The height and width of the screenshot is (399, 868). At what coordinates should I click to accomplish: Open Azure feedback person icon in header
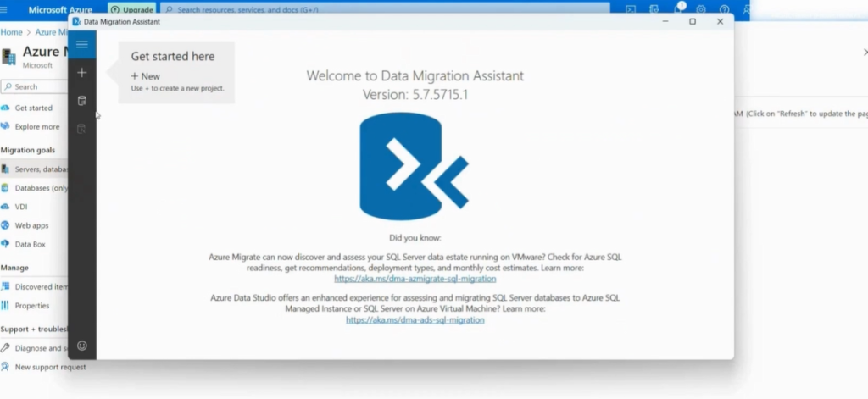(x=746, y=10)
